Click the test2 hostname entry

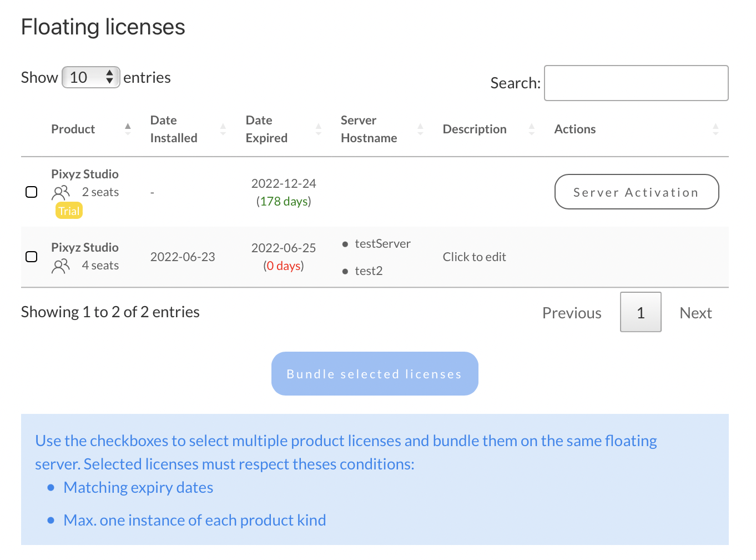pos(369,271)
